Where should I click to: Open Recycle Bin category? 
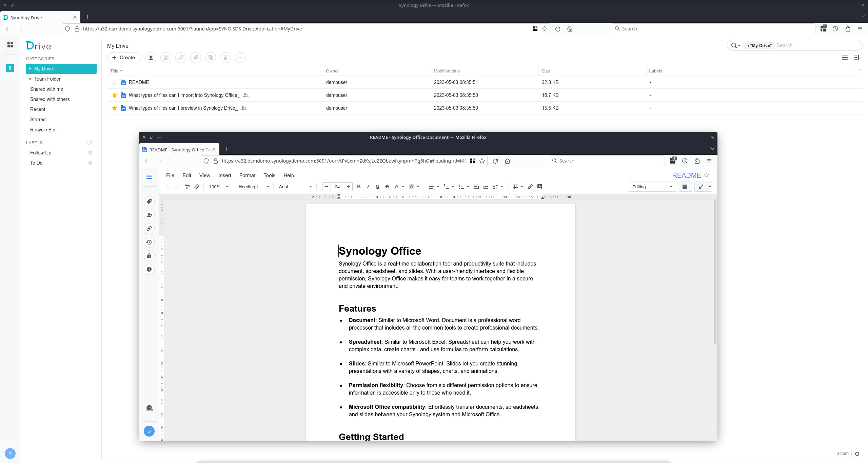pos(43,130)
